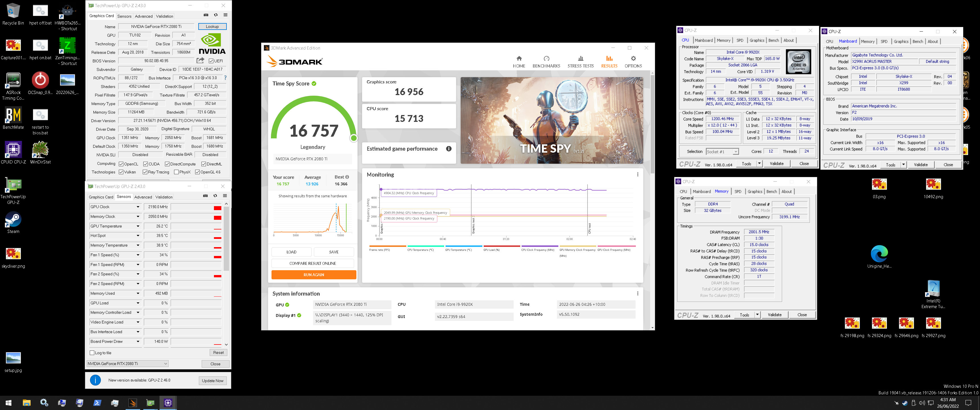Toggle the DirectML checkbox

(x=203, y=164)
